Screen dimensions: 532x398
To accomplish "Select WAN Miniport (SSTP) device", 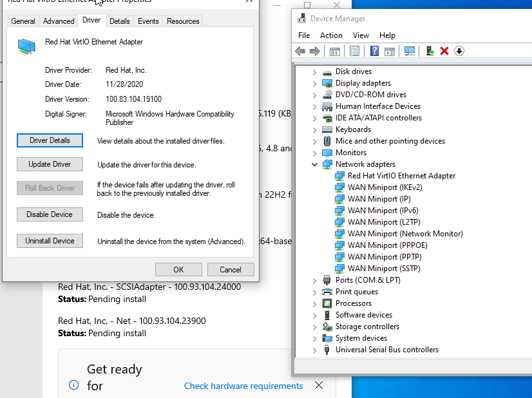I will (384, 269).
